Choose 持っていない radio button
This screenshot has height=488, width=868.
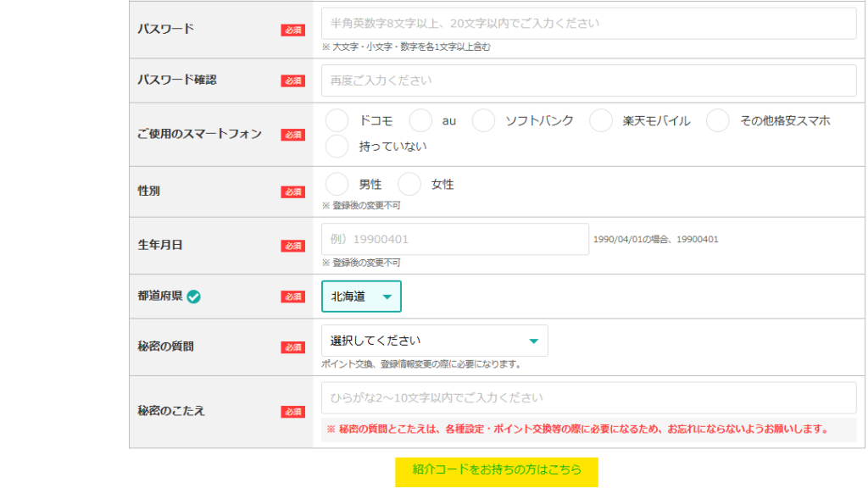click(x=337, y=147)
